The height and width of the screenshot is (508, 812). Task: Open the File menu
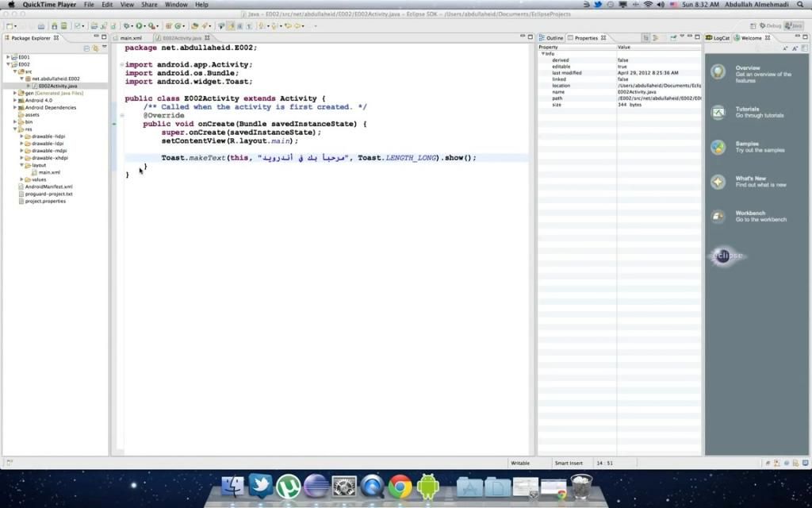pyautogui.click(x=89, y=5)
